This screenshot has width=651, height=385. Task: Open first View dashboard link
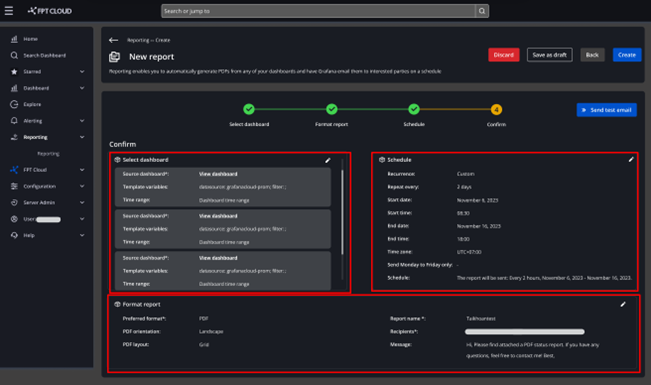(x=218, y=174)
